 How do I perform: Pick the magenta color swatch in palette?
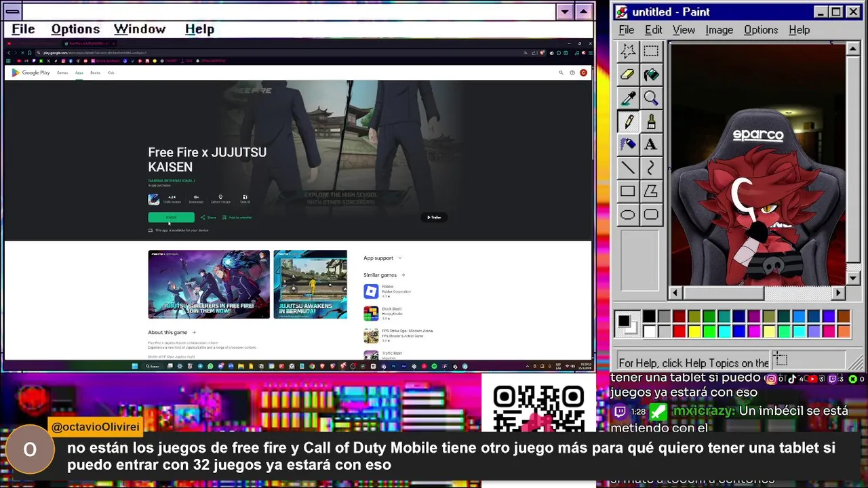click(x=753, y=331)
